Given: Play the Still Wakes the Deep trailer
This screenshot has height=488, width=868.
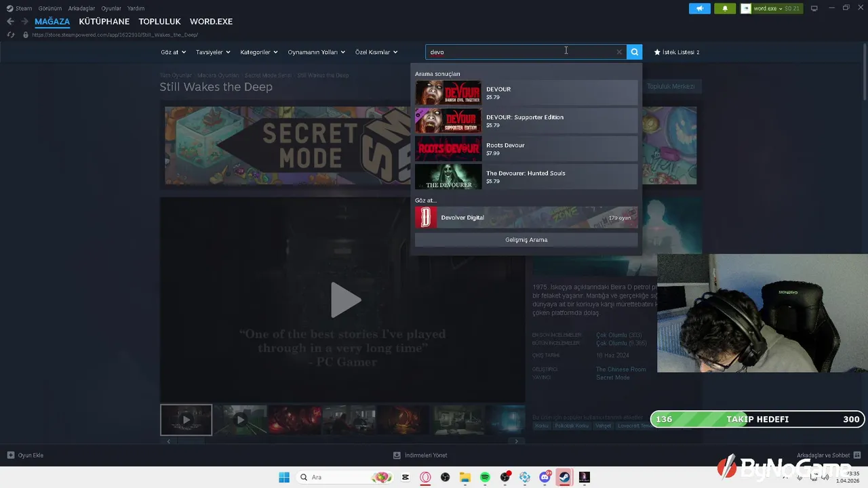Looking at the screenshot, I should pyautogui.click(x=345, y=300).
